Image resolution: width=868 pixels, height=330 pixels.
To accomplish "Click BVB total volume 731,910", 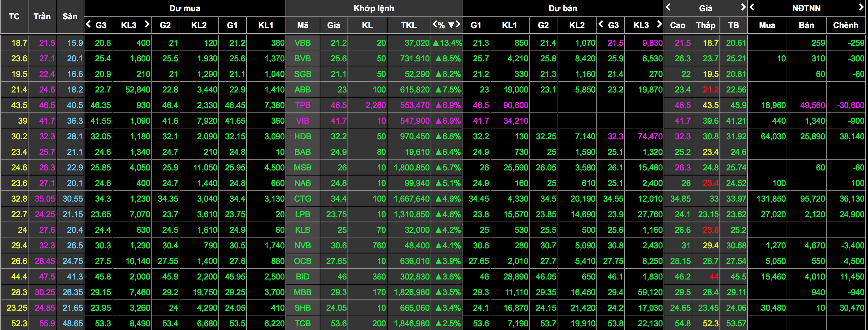I will point(415,58).
